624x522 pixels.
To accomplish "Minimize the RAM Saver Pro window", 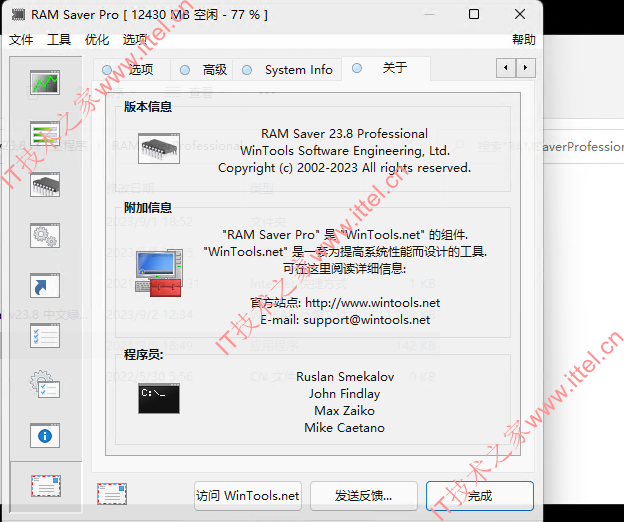I will pos(429,15).
